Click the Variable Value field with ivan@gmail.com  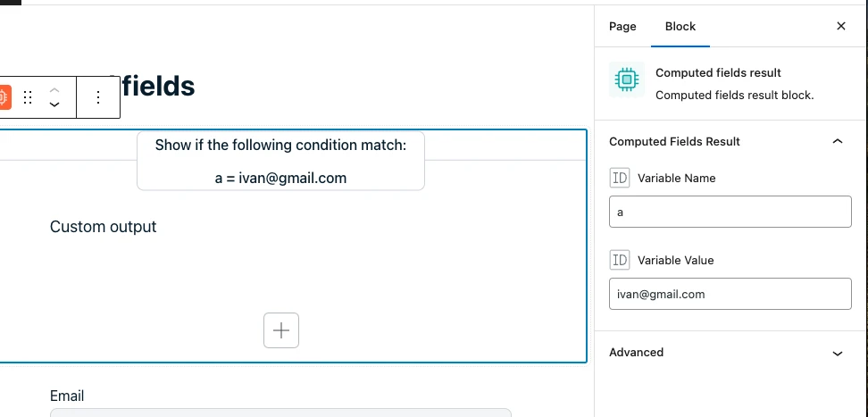coord(730,294)
